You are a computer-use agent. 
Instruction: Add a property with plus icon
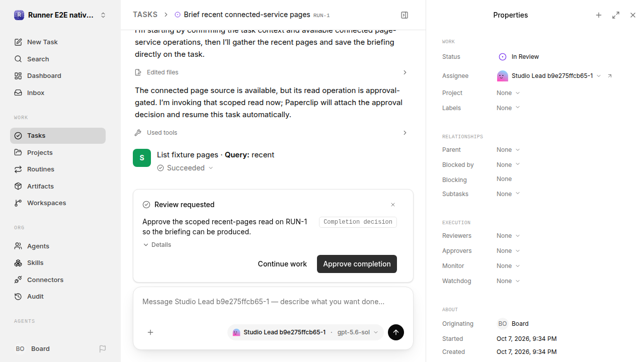[599, 15]
